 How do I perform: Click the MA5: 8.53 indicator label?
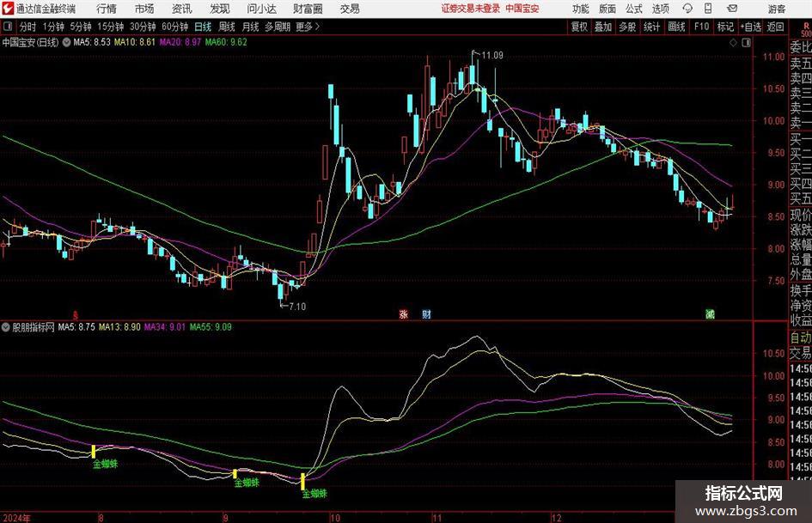pyautogui.click(x=92, y=42)
